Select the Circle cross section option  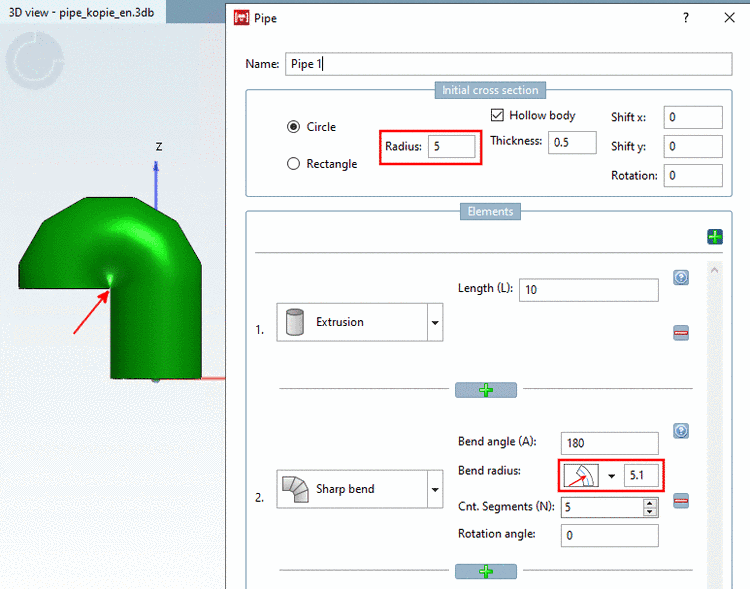pyautogui.click(x=293, y=127)
